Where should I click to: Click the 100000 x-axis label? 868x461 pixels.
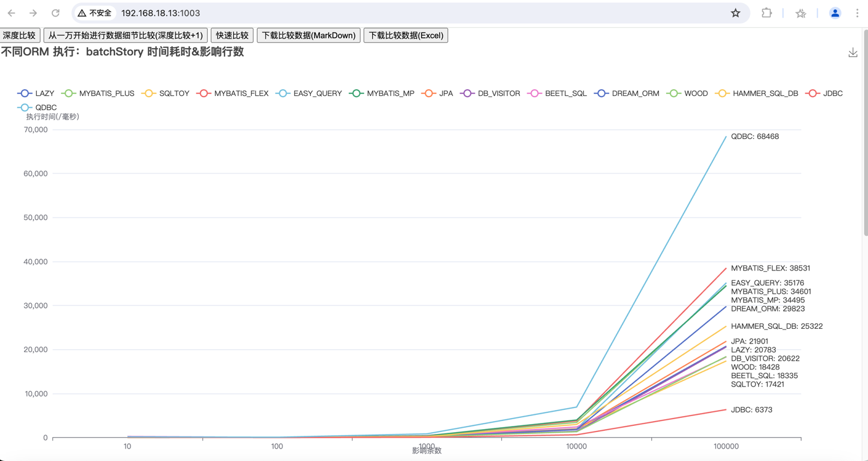tap(726, 446)
